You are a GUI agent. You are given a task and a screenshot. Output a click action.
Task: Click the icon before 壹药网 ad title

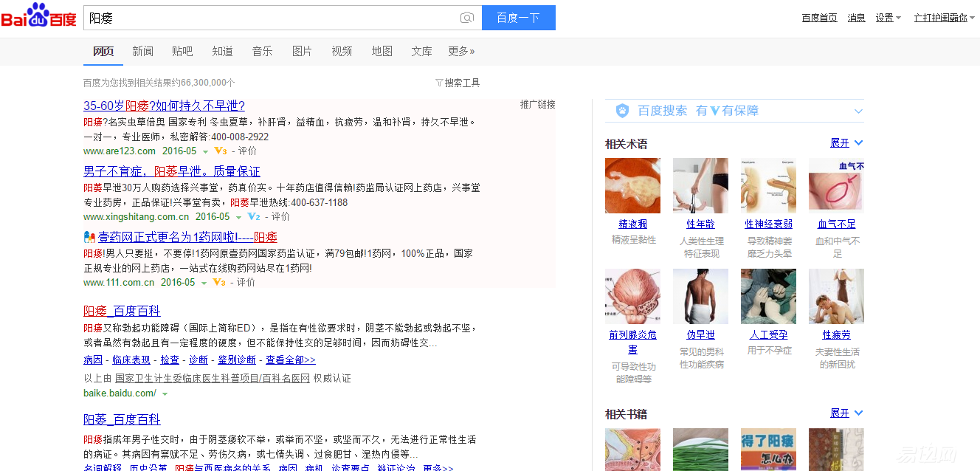(x=90, y=237)
